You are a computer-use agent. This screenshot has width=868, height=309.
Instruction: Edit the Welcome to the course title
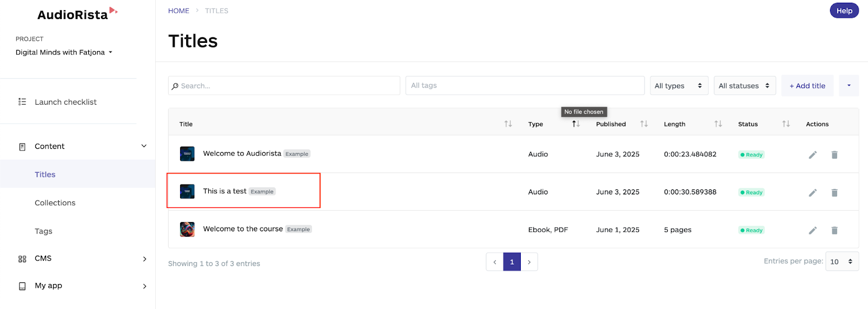tap(813, 230)
